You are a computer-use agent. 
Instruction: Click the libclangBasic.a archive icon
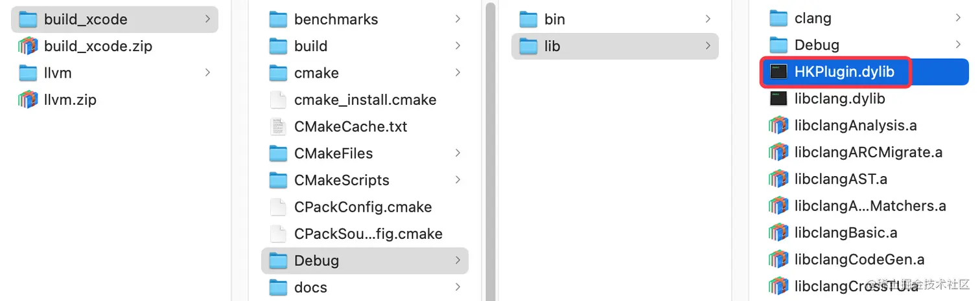coord(778,232)
